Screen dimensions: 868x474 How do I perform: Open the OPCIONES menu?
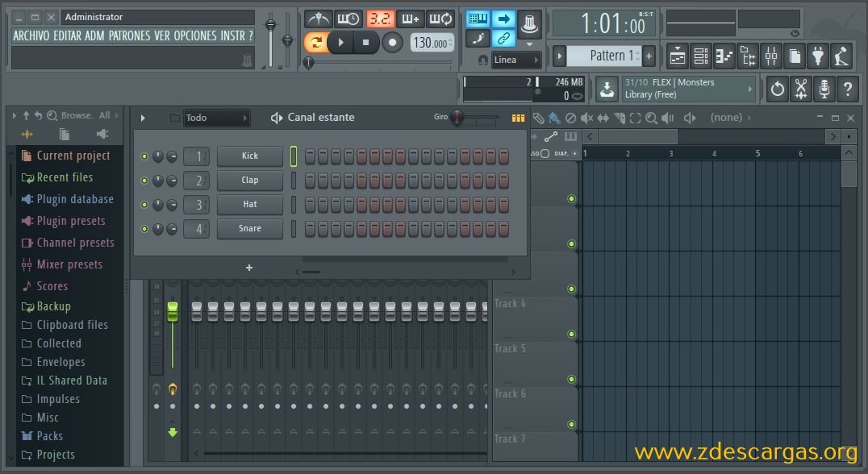coord(195,36)
